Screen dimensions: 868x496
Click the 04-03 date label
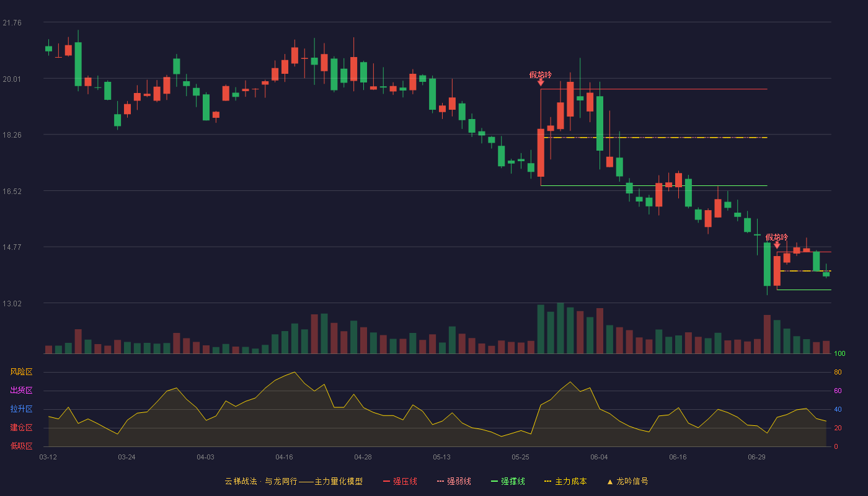tap(205, 457)
